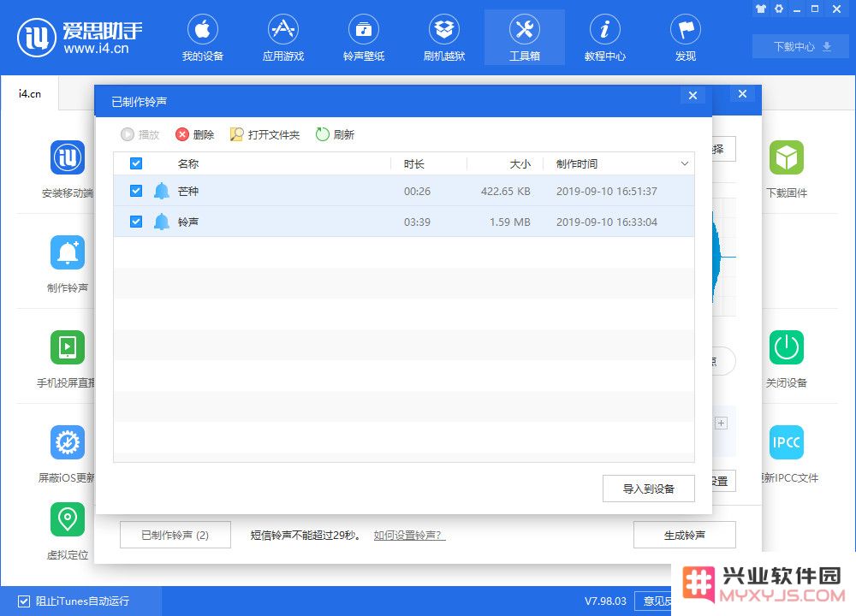
Task: Open the 手机投屏直播 tool icon
Action: pos(68,347)
